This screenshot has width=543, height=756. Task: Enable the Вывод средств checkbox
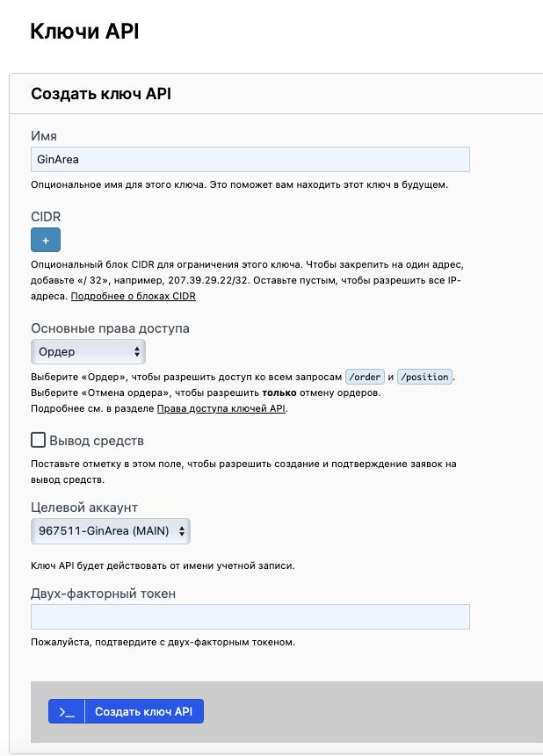tap(38, 440)
